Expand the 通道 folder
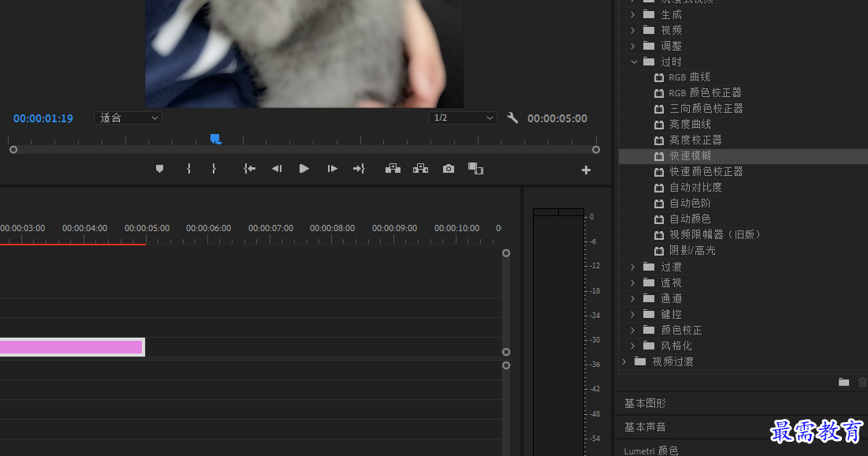This screenshot has width=868, height=456. (x=633, y=299)
